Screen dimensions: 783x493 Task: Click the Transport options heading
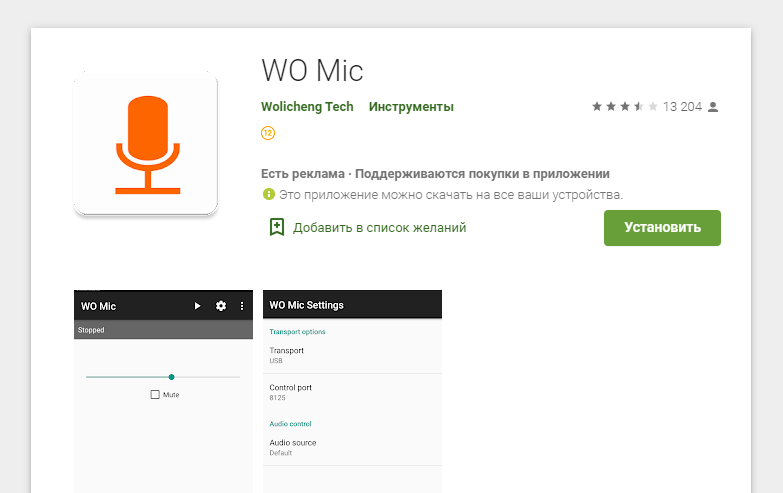click(297, 332)
